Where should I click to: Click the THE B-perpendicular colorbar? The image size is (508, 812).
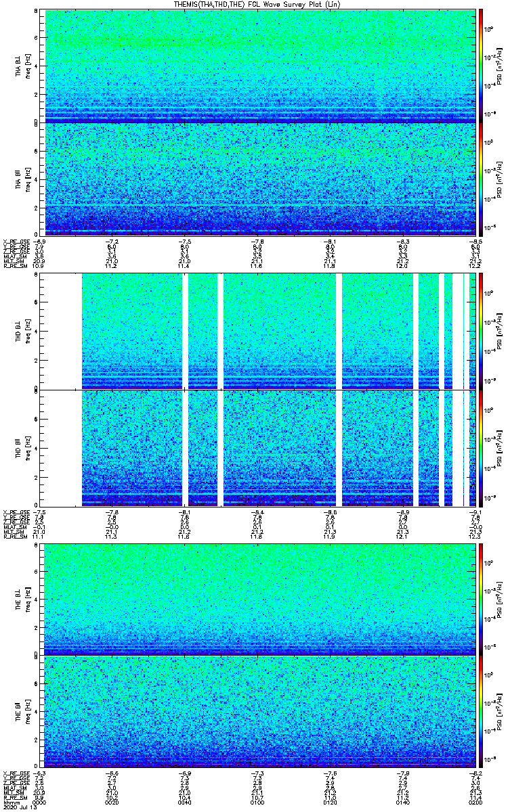[480, 598]
